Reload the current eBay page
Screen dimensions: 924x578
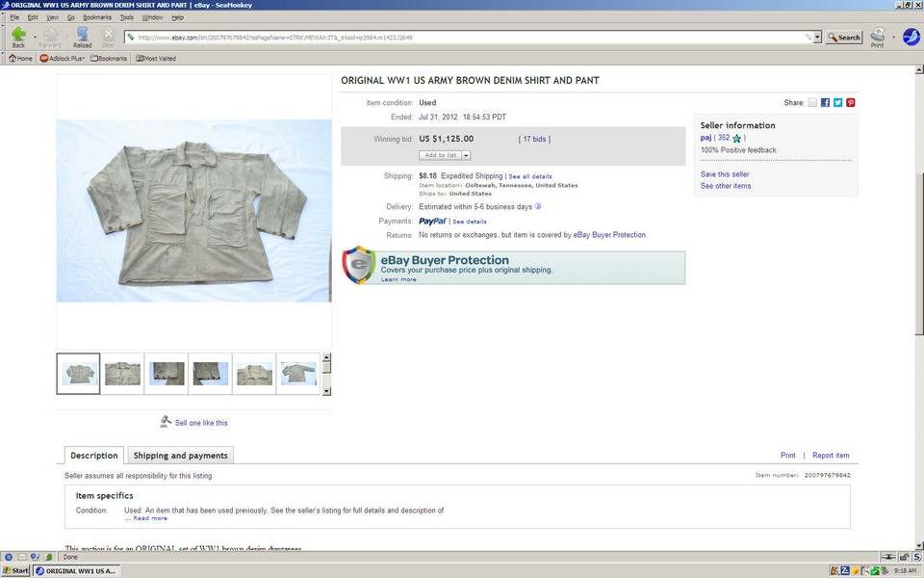coord(83,34)
